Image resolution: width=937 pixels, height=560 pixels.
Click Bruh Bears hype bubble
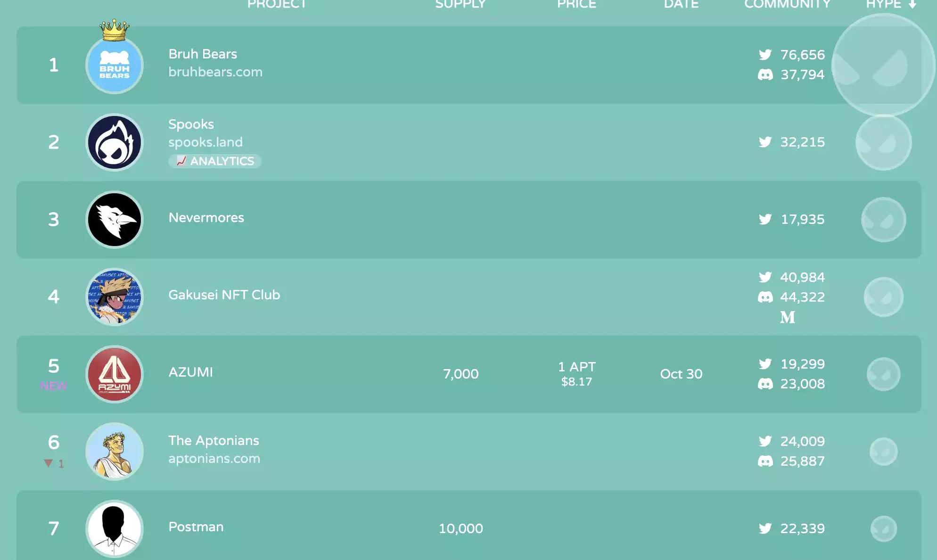pos(883,65)
